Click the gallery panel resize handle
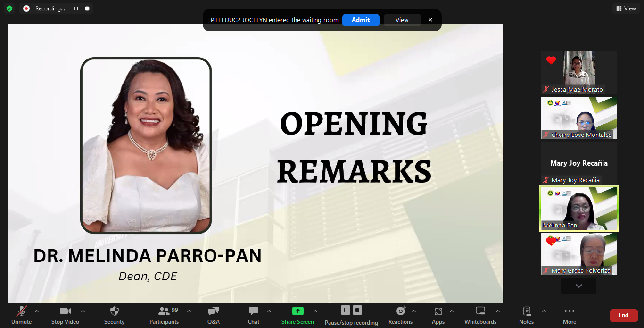 coord(512,163)
